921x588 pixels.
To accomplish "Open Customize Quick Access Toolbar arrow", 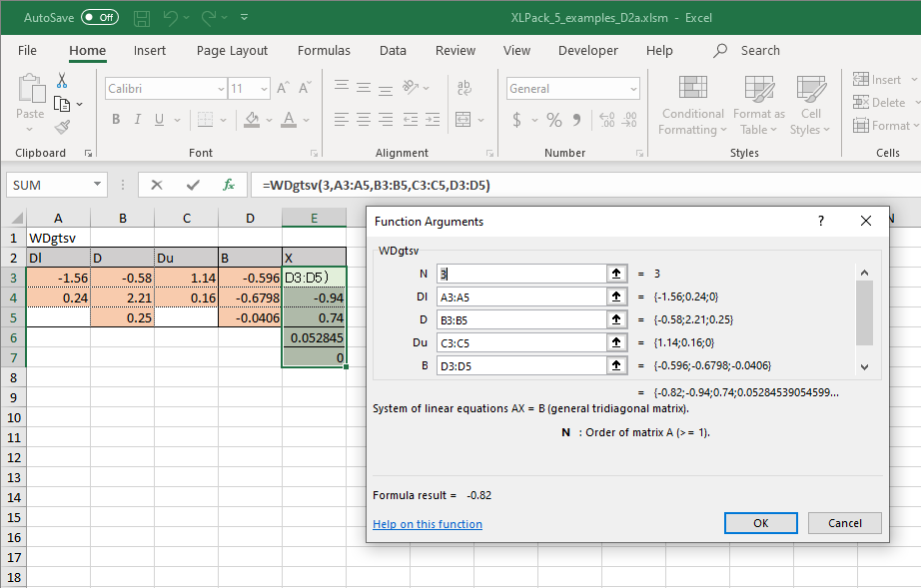I will point(244,18).
